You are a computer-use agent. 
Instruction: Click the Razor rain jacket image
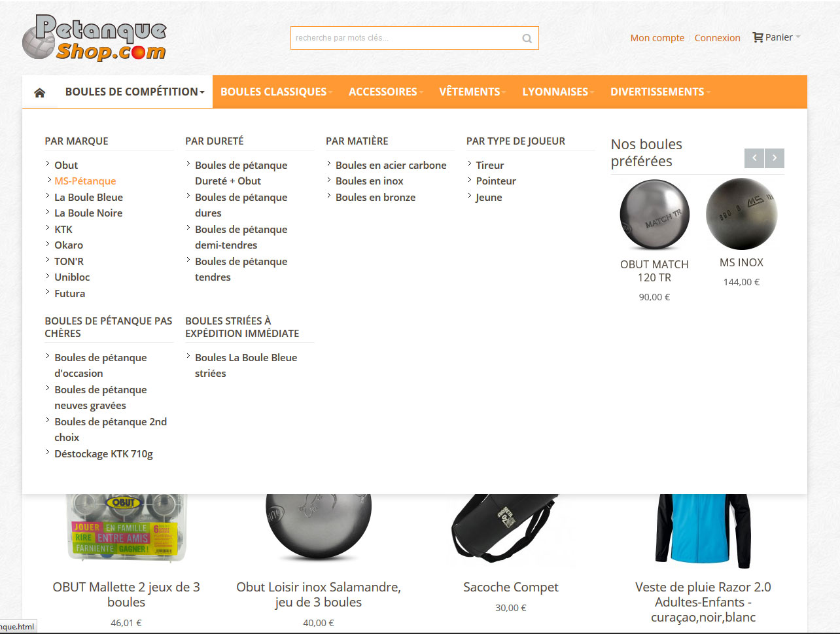[x=703, y=531]
